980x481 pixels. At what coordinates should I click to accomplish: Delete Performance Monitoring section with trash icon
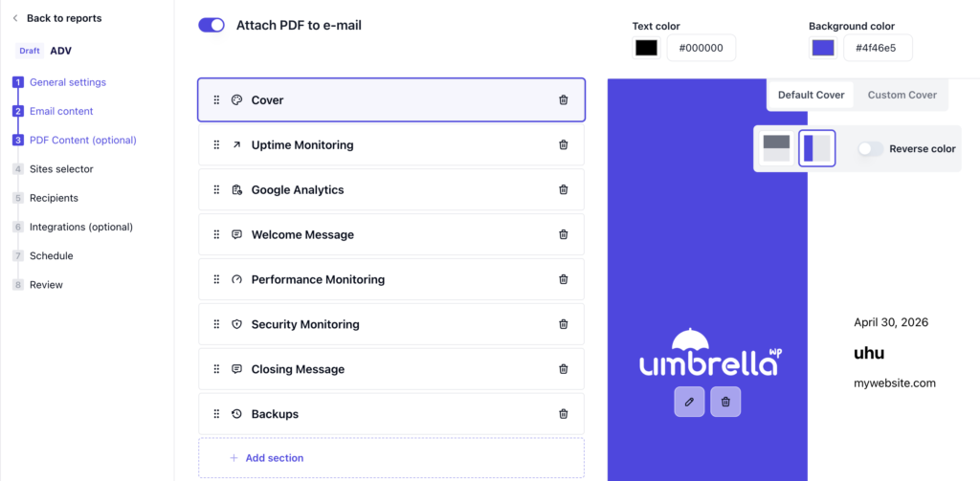pyautogui.click(x=563, y=279)
